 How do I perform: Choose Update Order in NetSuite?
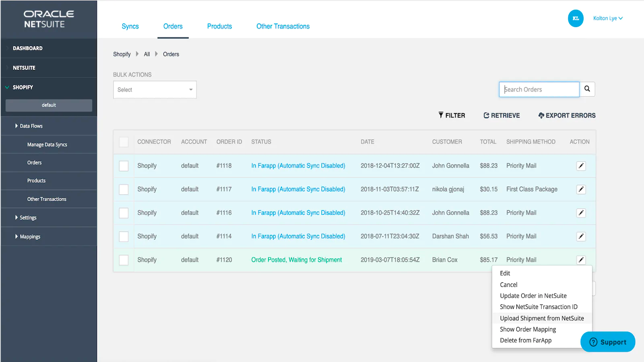tap(533, 296)
